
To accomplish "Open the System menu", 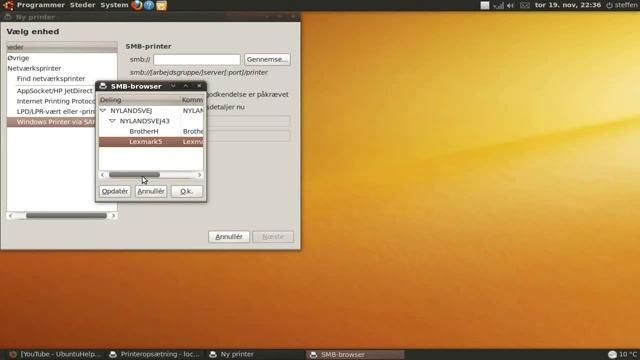I will point(114,5).
